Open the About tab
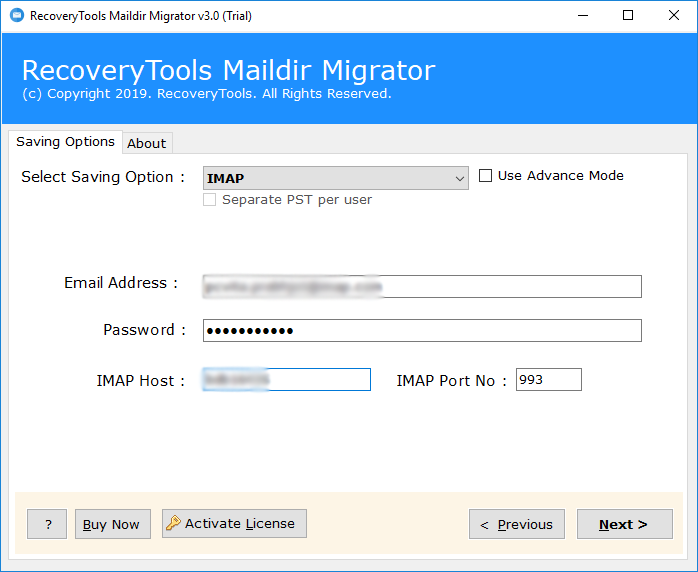This screenshot has height=572, width=698. [147, 143]
